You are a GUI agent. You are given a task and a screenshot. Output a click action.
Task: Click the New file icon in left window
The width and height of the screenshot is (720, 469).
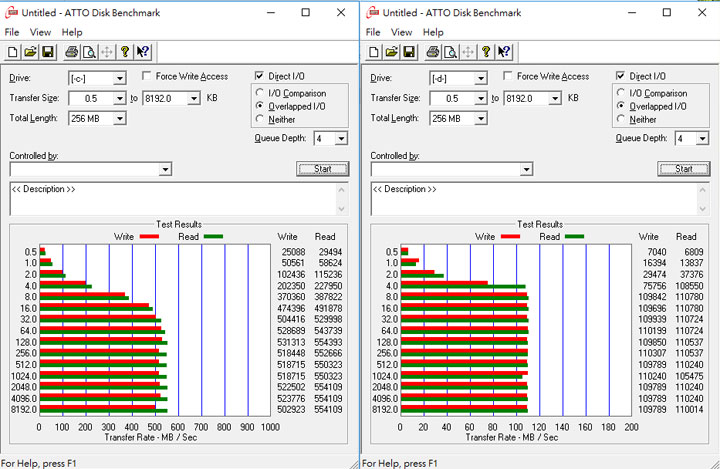coord(12,52)
